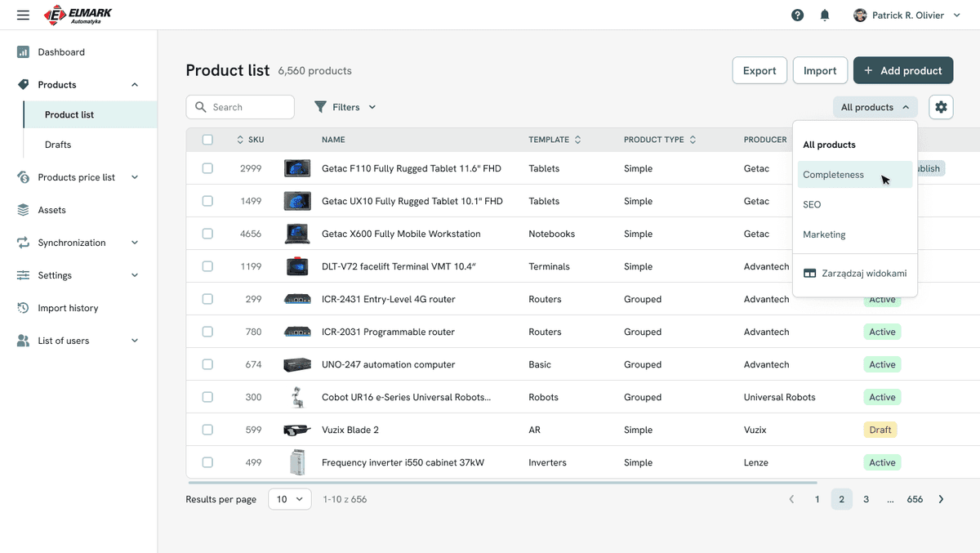
Task: Open the help question mark icon
Action: click(x=798, y=16)
